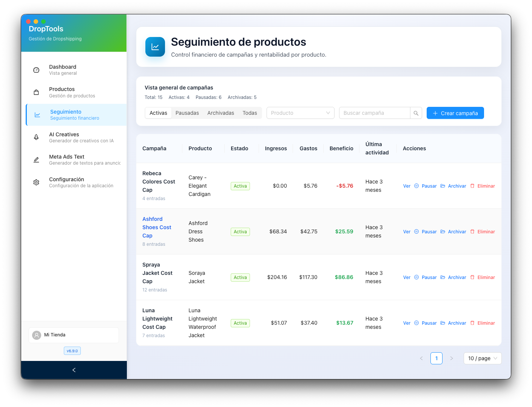
Task: Open the Ashford Shoes Cost Cap link
Action: 157,227
